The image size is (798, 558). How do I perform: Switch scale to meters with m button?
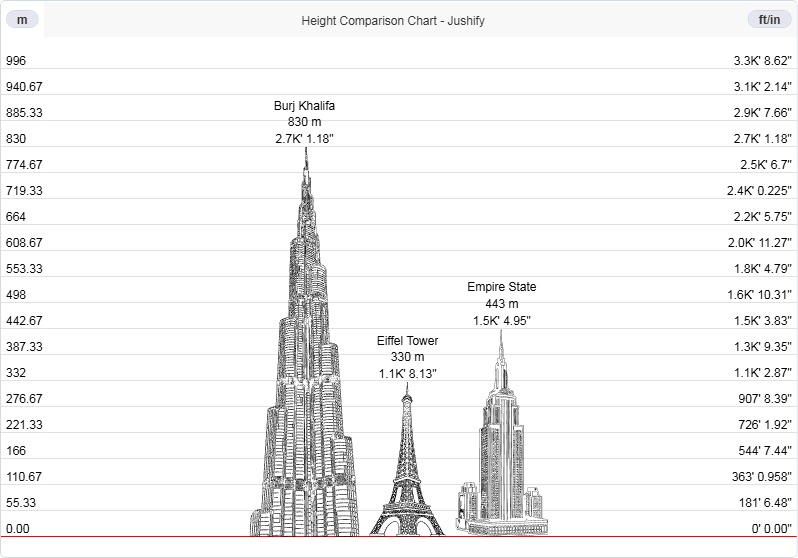22,20
